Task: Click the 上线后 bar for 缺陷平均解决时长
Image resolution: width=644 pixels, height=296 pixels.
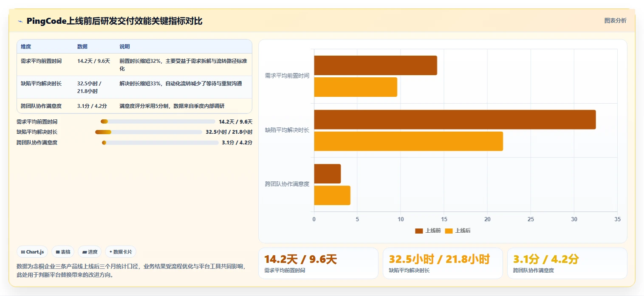Action: [x=409, y=141]
